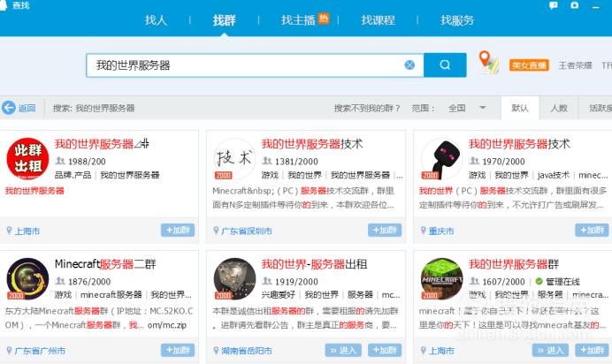Click the 兴趣爱好 tag
The height and width of the screenshot is (364, 612).
279,294
